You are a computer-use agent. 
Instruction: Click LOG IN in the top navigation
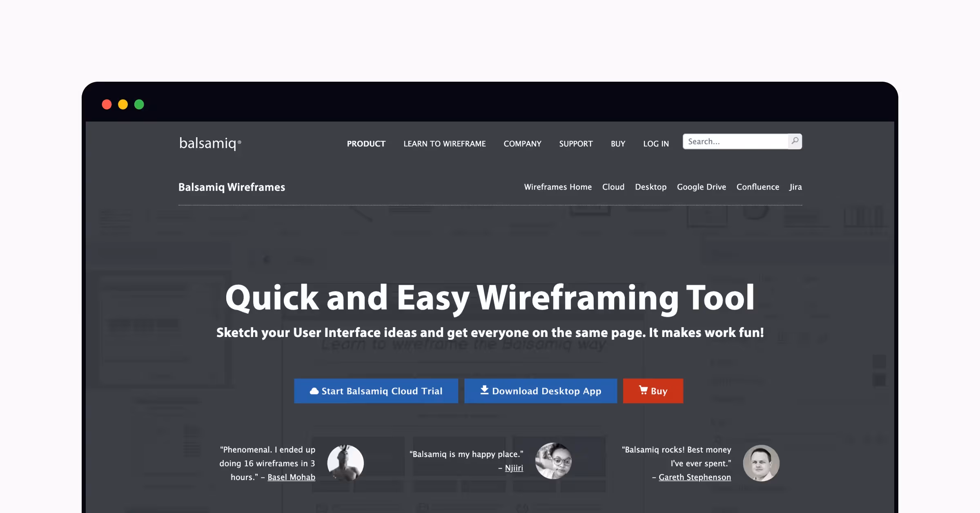click(656, 143)
